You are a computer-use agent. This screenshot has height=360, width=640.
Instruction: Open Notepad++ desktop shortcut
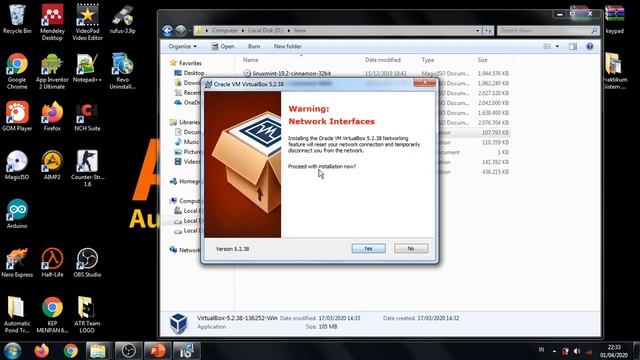click(87, 68)
